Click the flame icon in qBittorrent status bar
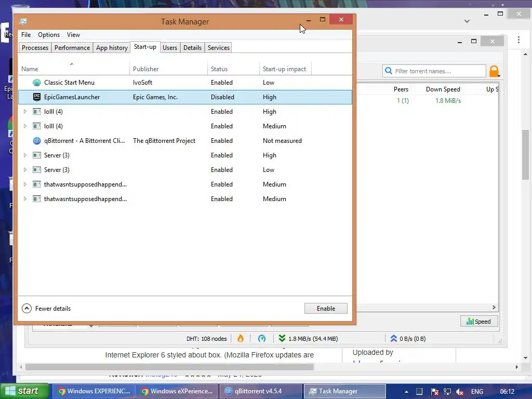The height and width of the screenshot is (399, 532). (241, 338)
